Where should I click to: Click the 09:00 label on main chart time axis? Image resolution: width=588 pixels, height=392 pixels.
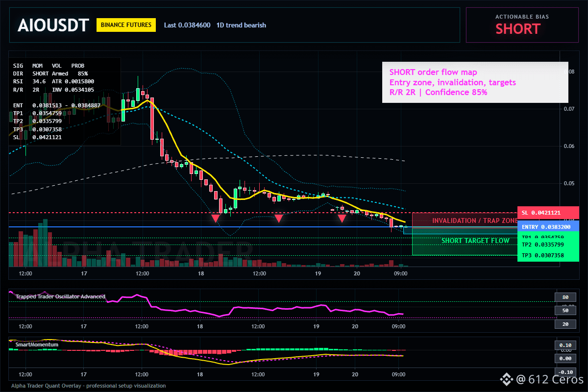tap(401, 273)
